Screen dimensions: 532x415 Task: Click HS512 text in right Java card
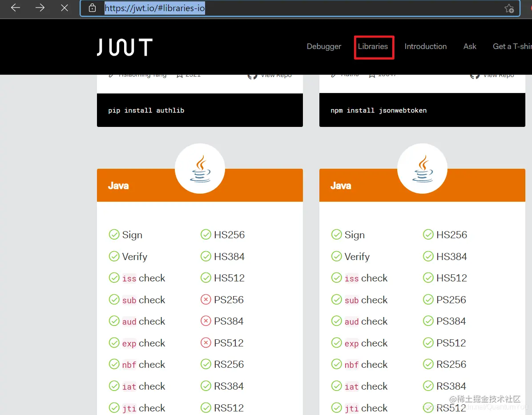451,278
